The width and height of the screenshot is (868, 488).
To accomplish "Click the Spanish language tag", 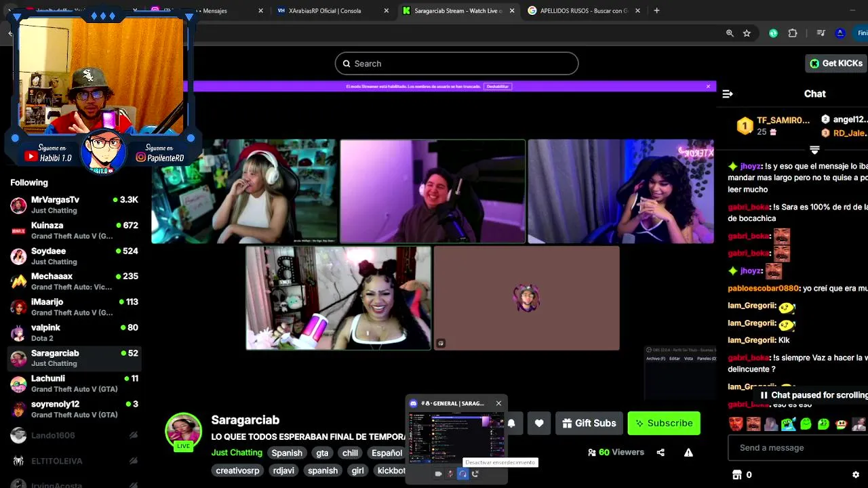I will 287,453.
